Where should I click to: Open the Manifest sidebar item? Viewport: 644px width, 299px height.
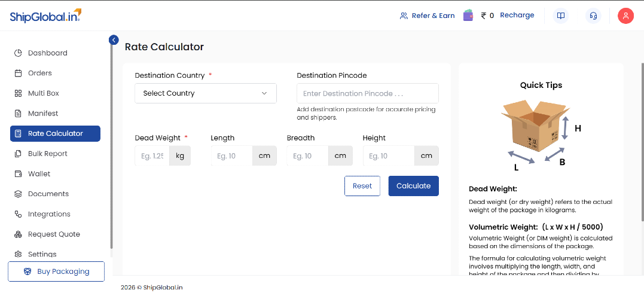[x=43, y=114]
